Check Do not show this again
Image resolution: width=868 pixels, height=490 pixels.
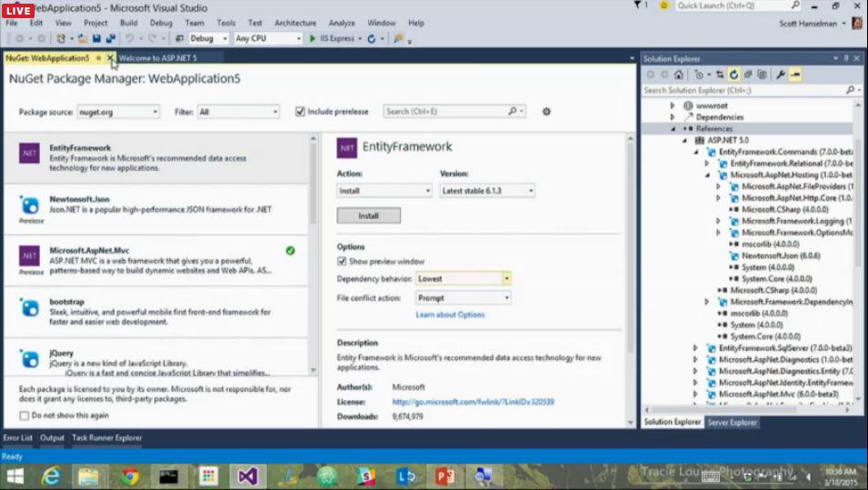point(24,415)
